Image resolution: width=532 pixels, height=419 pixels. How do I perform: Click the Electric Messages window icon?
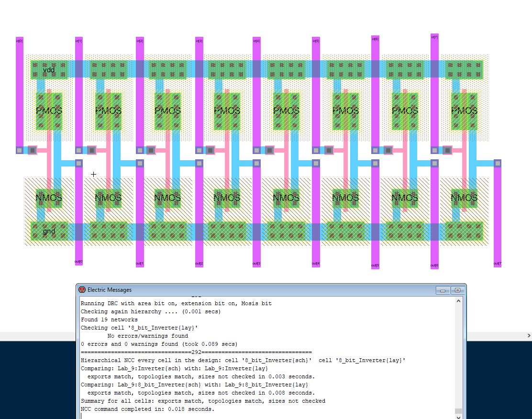pos(82,290)
